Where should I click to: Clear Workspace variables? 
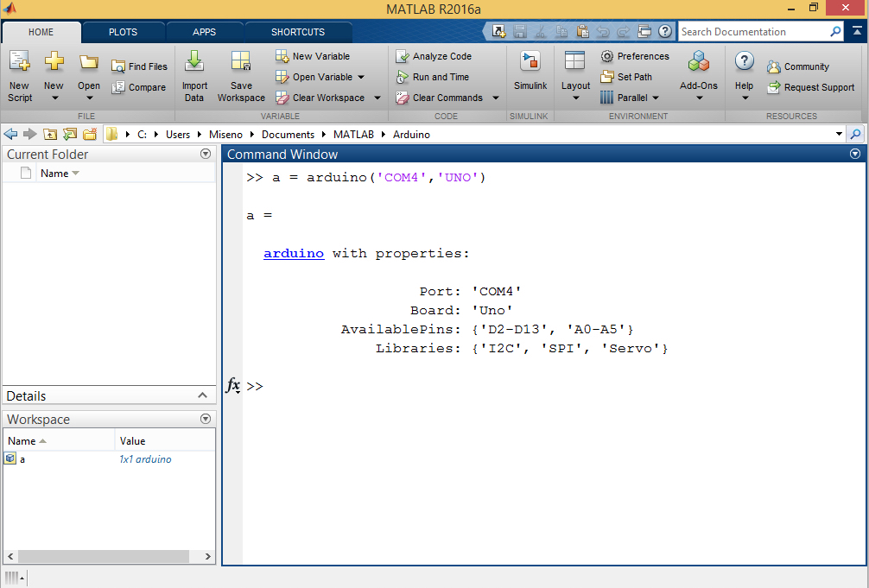coord(320,98)
